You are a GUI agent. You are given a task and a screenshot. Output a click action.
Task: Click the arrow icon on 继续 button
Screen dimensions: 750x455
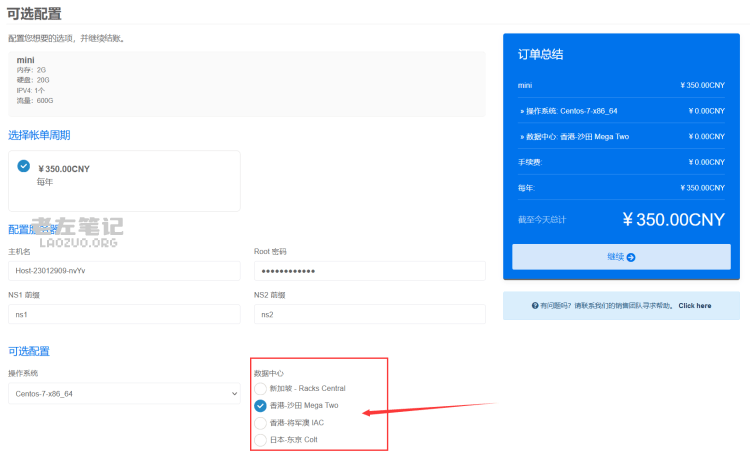[x=631, y=257]
